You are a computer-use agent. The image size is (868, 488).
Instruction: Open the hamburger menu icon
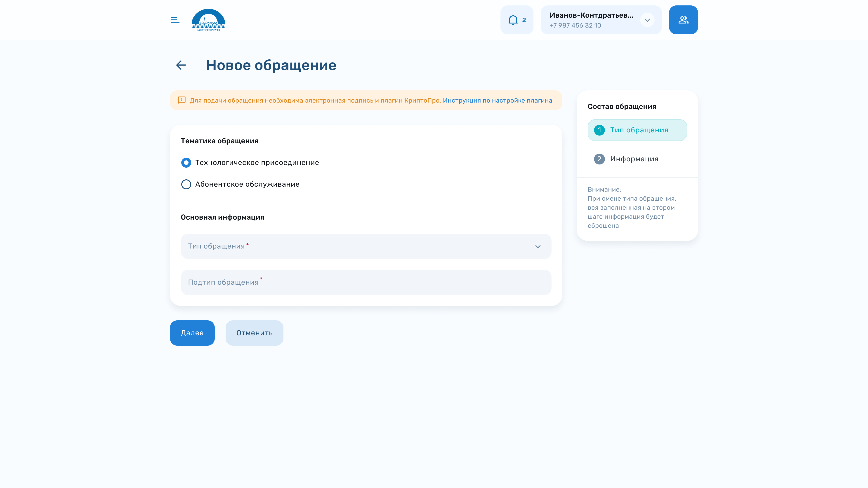click(175, 20)
